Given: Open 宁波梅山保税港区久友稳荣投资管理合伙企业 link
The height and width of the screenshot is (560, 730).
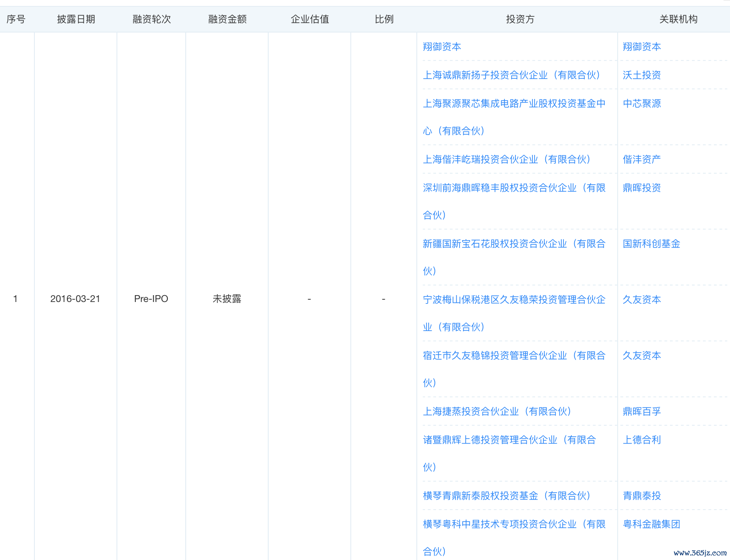Looking at the screenshot, I should pyautogui.click(x=514, y=313).
